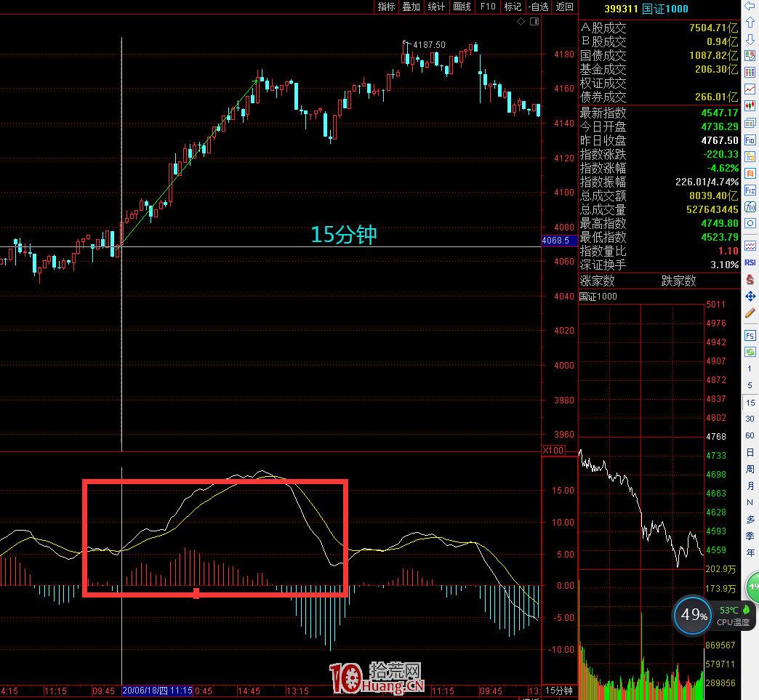This screenshot has width=759, height=700.
Task: Open the stacked windows detail icon
Action: (x=750, y=123)
